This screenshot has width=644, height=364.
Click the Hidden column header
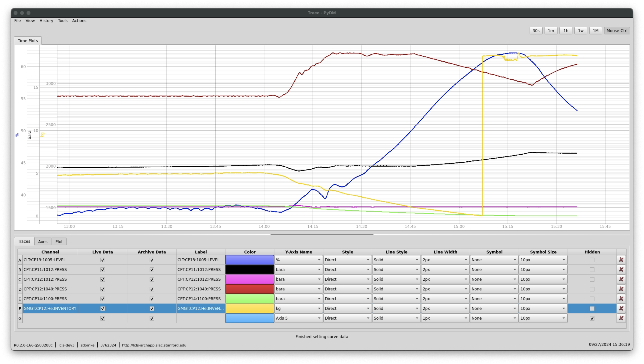[592, 252]
